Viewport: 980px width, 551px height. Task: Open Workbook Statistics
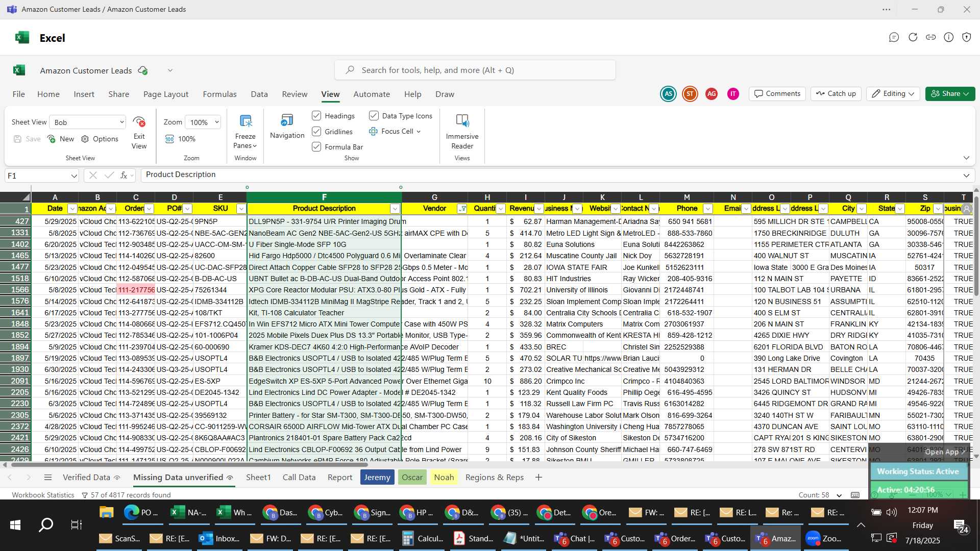click(x=43, y=495)
